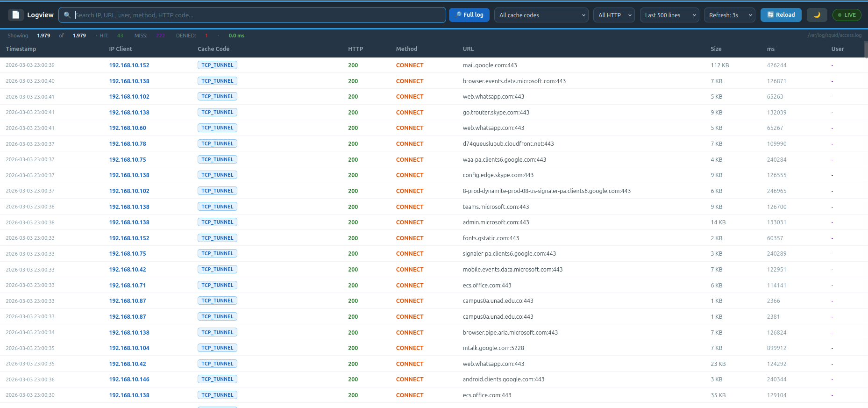
Task: Click admin.microsoft.com:443 URL
Action: point(496,222)
